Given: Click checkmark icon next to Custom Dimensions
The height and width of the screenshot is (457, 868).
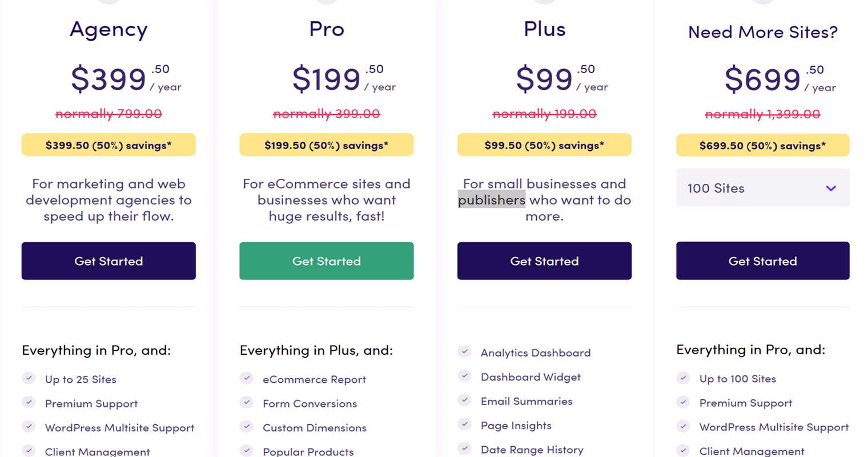Looking at the screenshot, I should tap(247, 426).
